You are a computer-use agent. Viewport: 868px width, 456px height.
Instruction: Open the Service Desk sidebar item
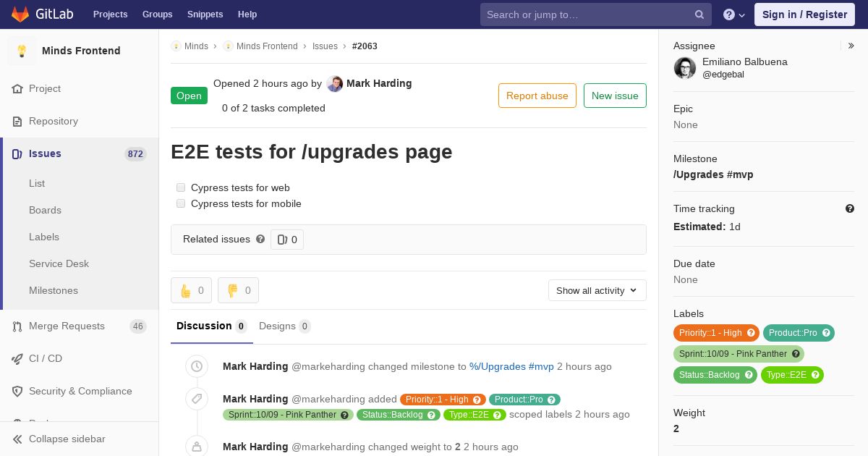[x=59, y=263]
